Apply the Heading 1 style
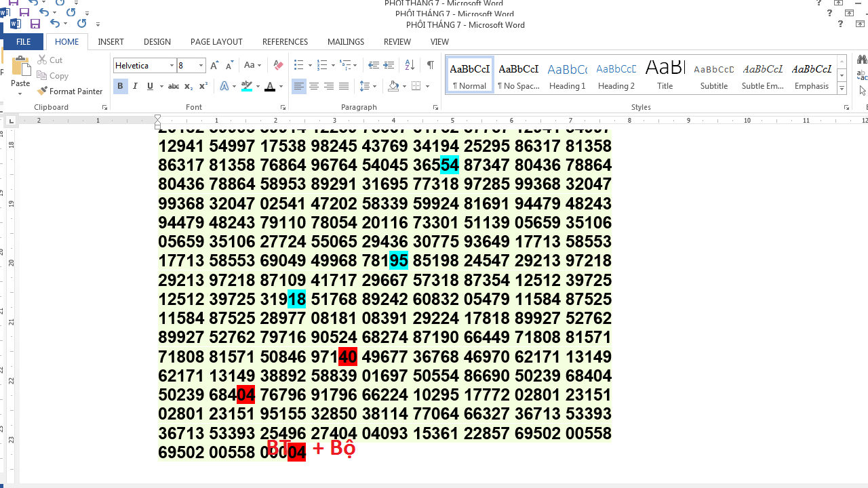Screen dimensions: 868x488 click(x=568, y=75)
